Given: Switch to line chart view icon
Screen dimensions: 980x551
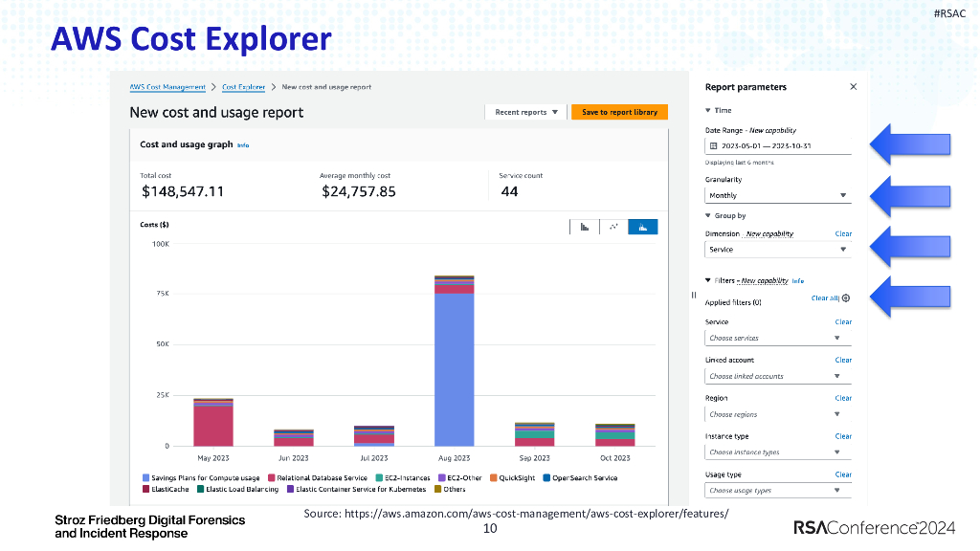Looking at the screenshot, I should [613, 227].
